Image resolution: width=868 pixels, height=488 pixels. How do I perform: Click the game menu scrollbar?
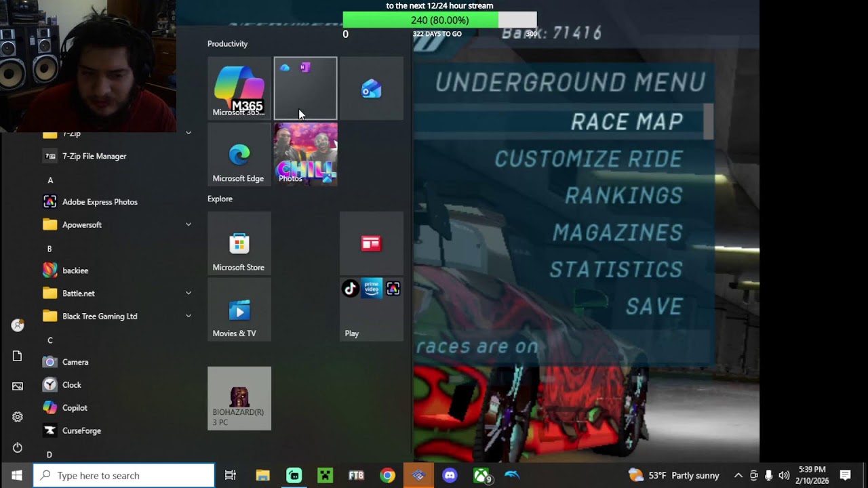709,122
